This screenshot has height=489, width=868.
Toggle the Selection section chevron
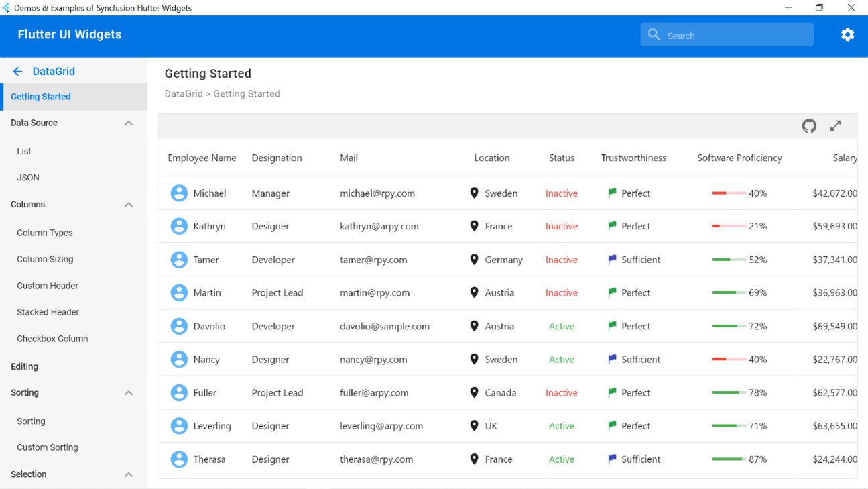tap(129, 474)
